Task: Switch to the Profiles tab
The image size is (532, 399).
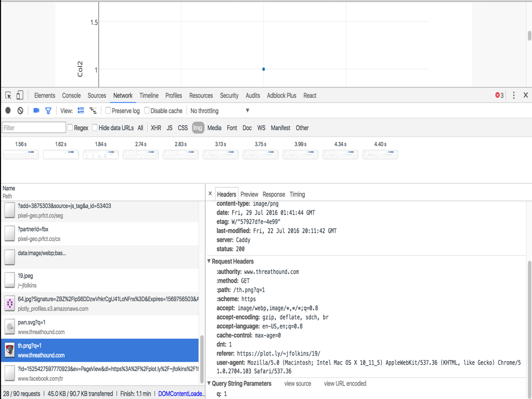Action: (x=174, y=96)
